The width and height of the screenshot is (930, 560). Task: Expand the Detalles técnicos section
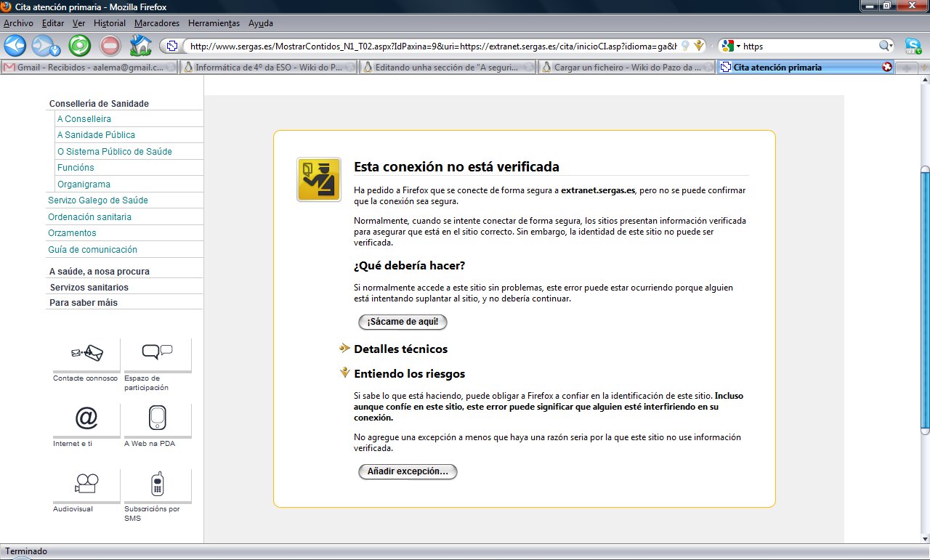point(400,349)
